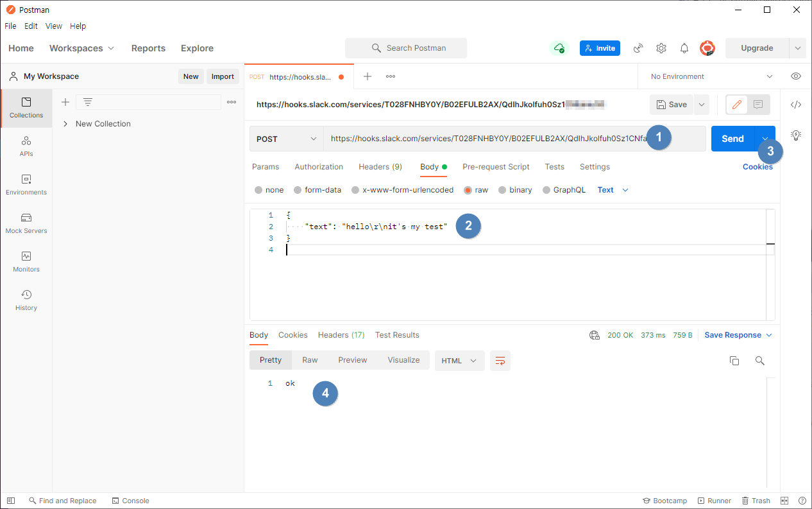Open the code snippet panel
Viewport: 812px width, 509px height.
pos(796,105)
